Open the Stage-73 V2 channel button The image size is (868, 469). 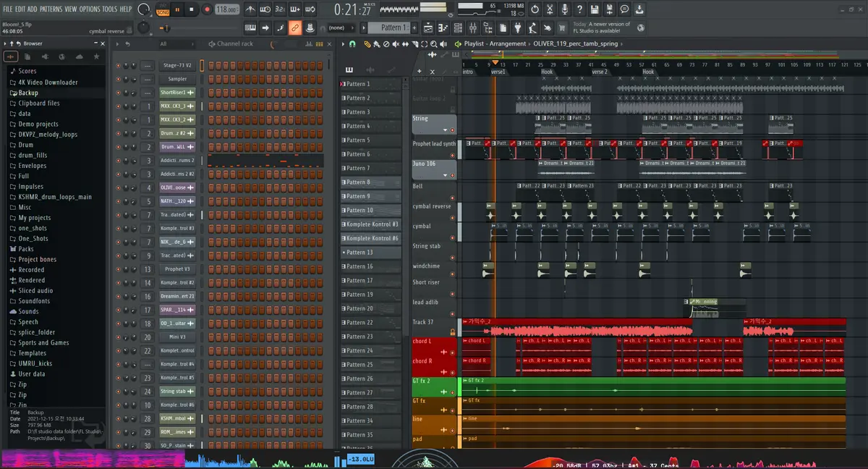click(177, 65)
